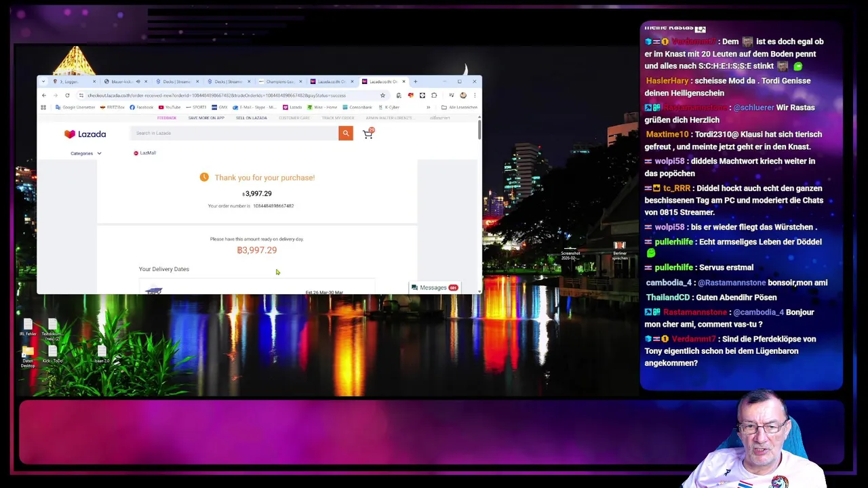Click the orange ฿3,997.29 amount
Image resolution: width=868 pixels, height=488 pixels.
coord(257,250)
